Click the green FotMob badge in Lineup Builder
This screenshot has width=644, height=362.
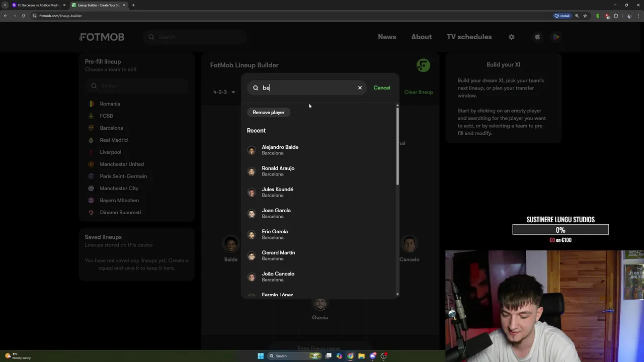[x=423, y=65]
